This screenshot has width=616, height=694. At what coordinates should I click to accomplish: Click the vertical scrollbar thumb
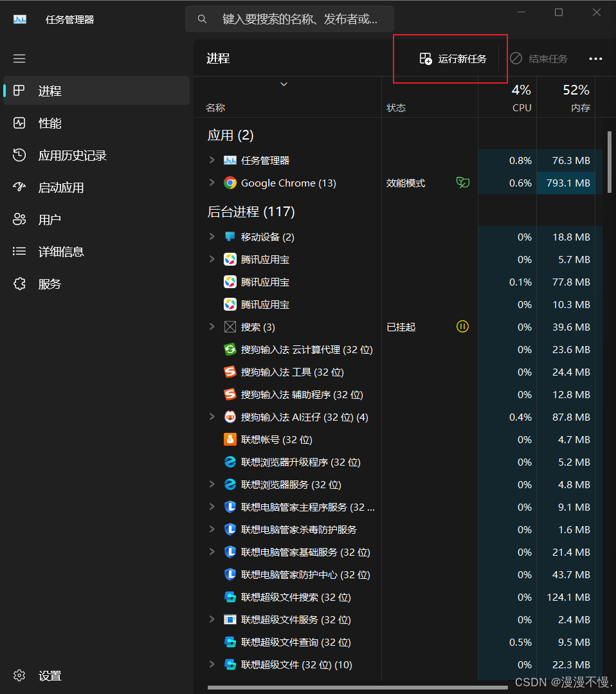coord(610,162)
